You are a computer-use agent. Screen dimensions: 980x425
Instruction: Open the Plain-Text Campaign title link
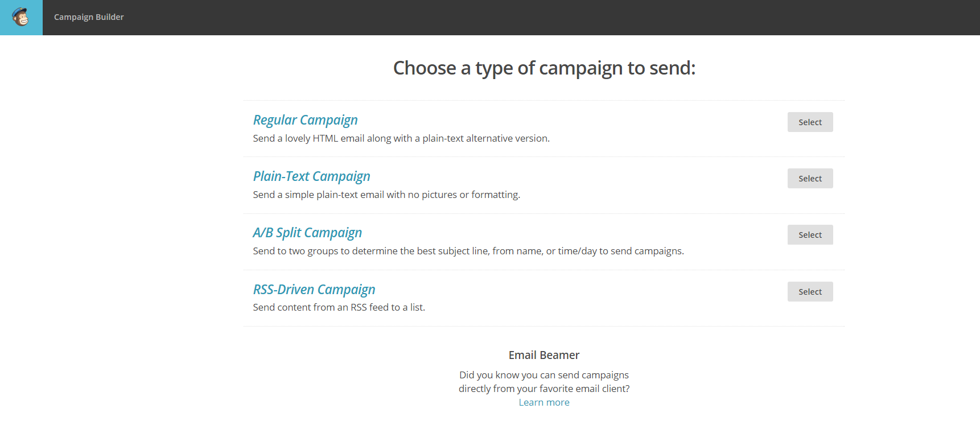tap(311, 176)
